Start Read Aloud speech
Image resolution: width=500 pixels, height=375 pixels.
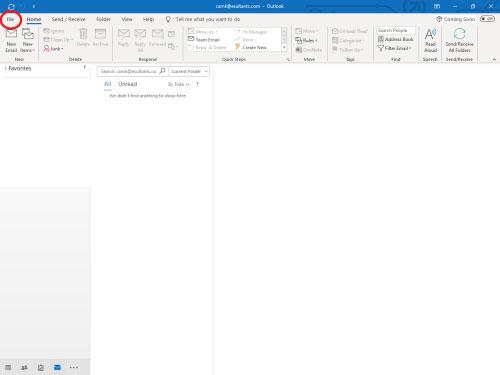430,40
